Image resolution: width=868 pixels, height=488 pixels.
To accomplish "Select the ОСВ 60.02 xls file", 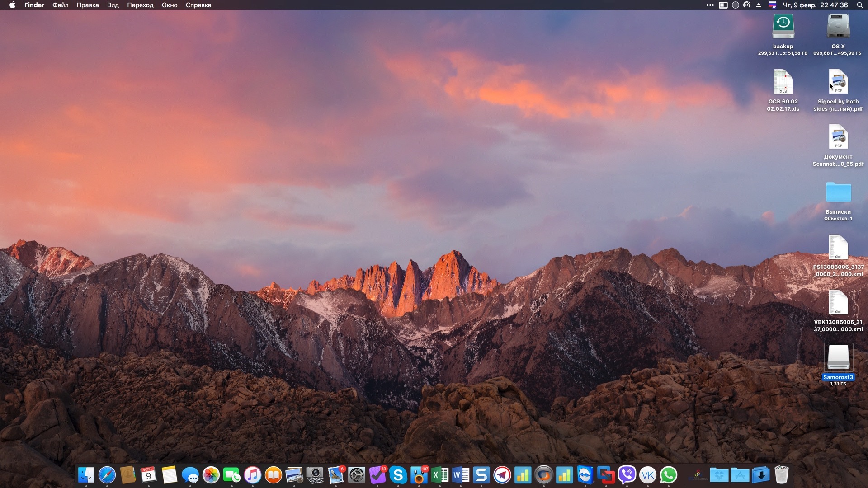I will [x=783, y=82].
